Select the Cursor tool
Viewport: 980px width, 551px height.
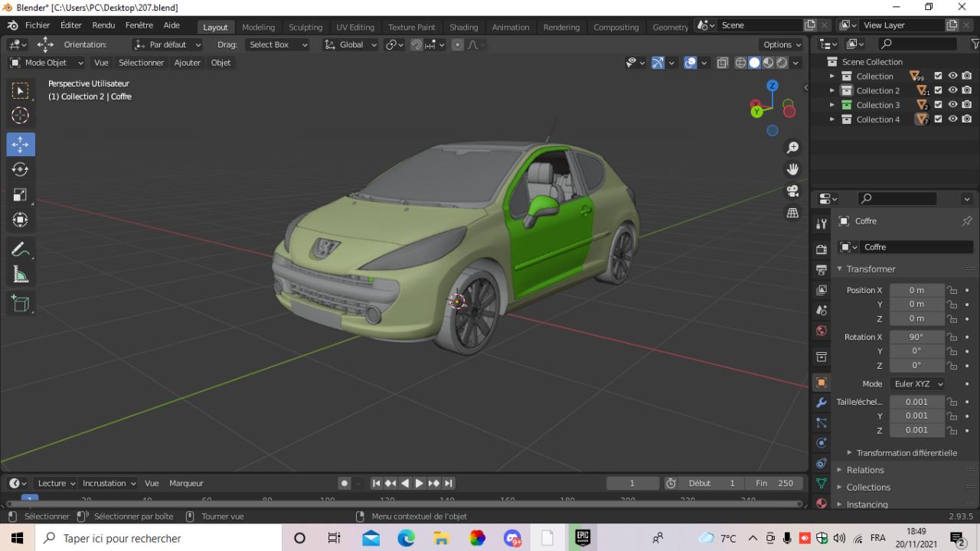21,116
